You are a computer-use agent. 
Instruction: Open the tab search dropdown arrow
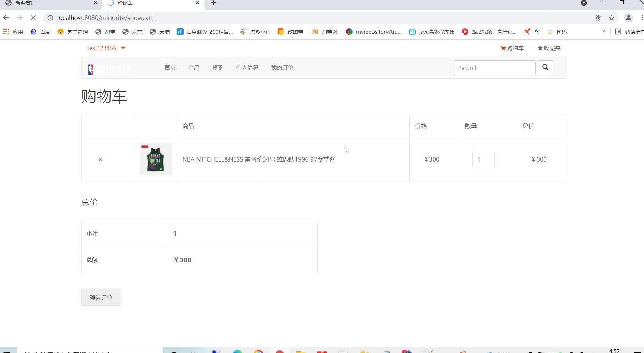tap(584, 3)
